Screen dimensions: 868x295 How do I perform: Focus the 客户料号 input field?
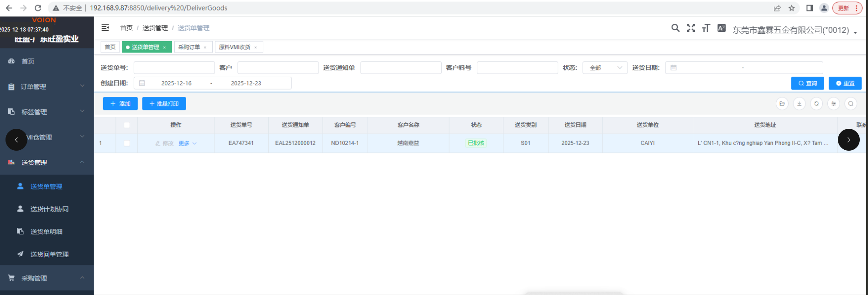click(x=518, y=68)
